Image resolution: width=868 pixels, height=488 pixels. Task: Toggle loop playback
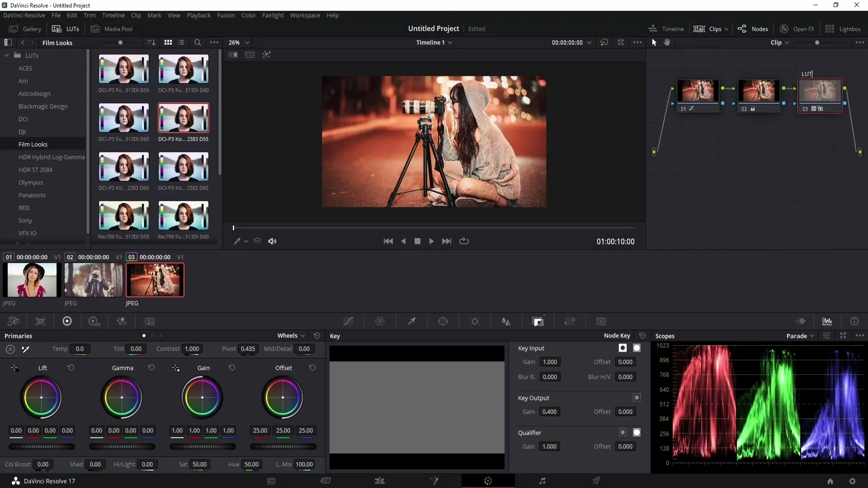[x=464, y=241]
